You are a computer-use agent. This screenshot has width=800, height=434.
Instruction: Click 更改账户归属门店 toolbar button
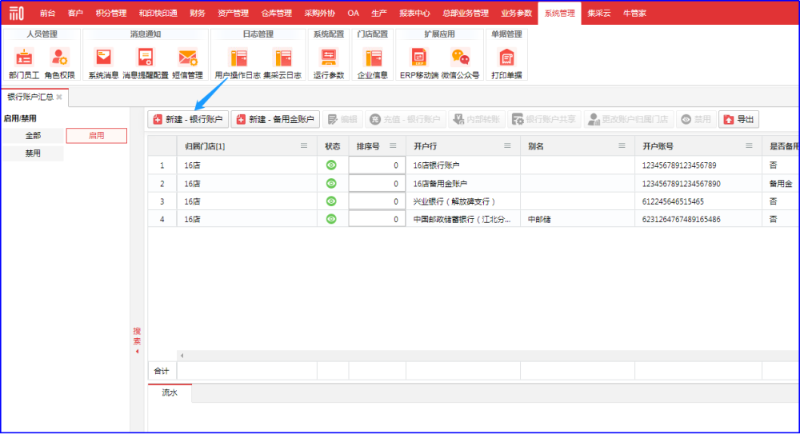click(629, 119)
